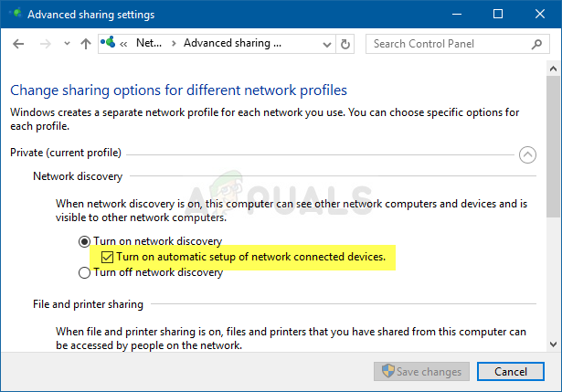Click the Save changes button
The height and width of the screenshot is (392, 562).
coord(422,372)
